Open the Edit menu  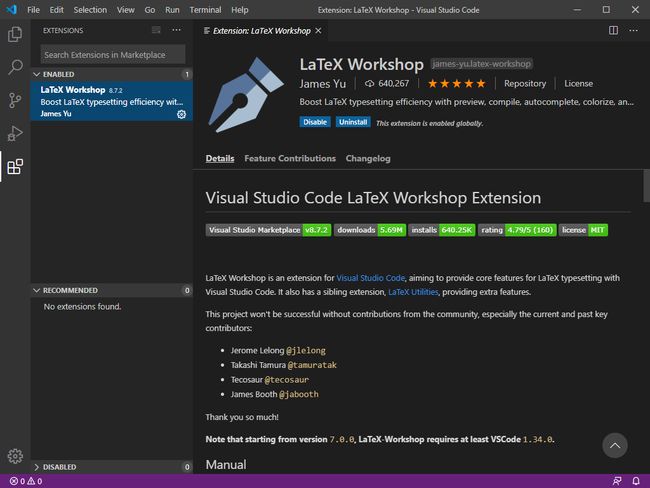coord(56,10)
